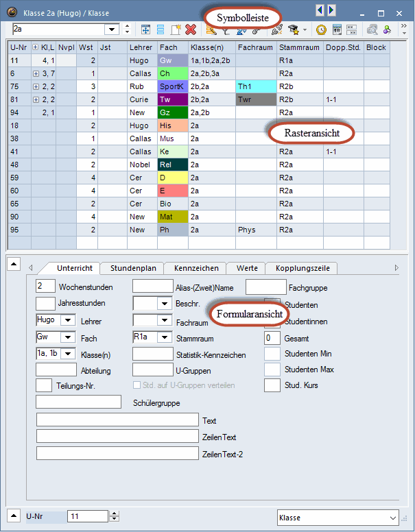Open the Kennzeichen tab
The height and width of the screenshot is (532, 415).
tap(196, 268)
